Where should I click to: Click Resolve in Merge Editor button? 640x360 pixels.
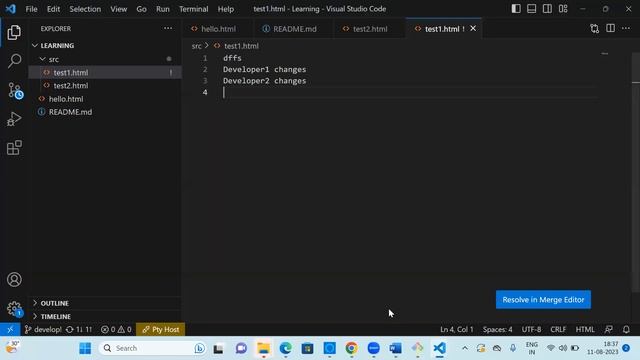pos(543,300)
